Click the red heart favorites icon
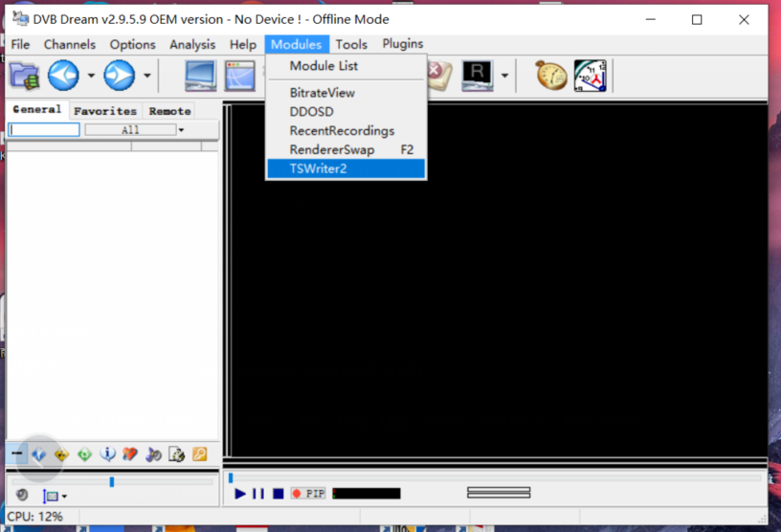Viewport: 781px width, 532px height. [x=130, y=454]
